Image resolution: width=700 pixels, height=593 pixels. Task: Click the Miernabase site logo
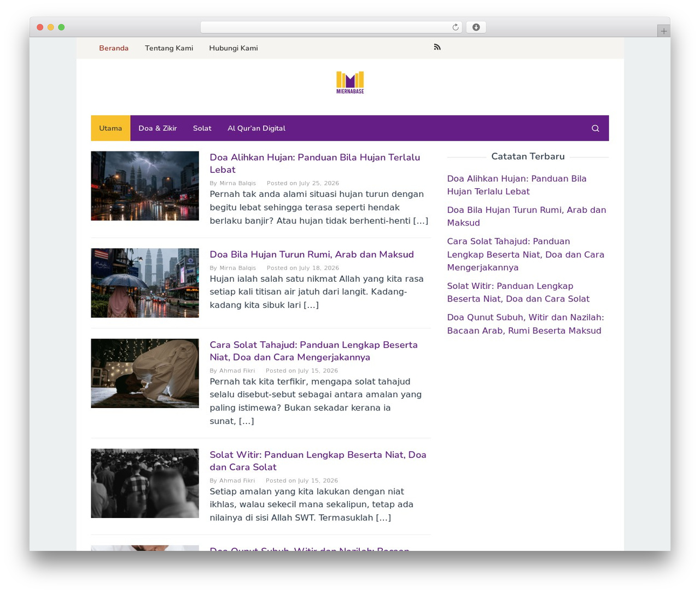[x=350, y=83]
